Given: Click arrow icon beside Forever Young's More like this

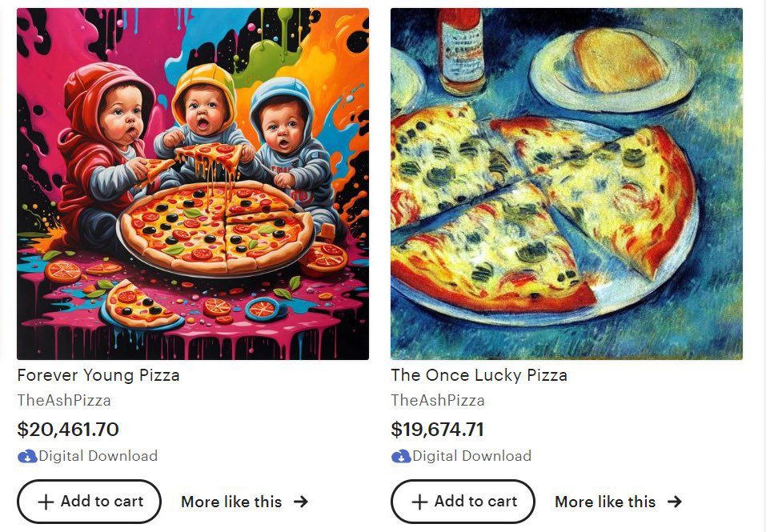Looking at the screenshot, I should click(301, 502).
